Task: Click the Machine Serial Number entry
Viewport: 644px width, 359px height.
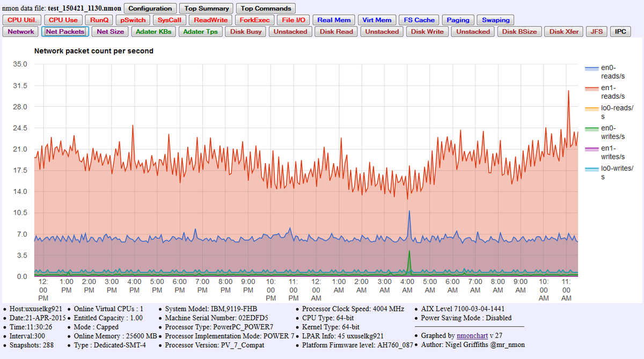Action: pos(217,318)
